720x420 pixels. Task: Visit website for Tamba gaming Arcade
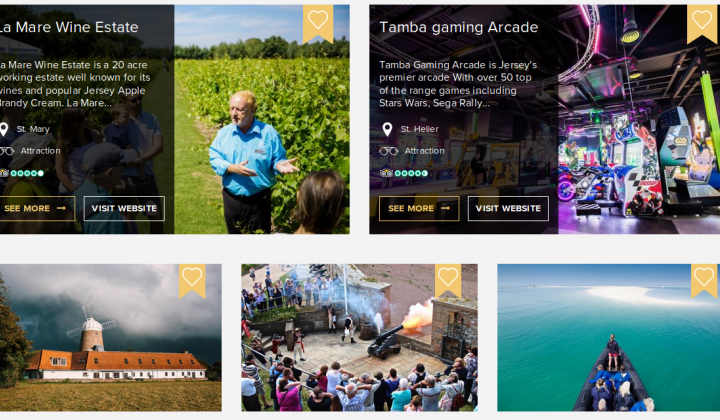point(508,208)
